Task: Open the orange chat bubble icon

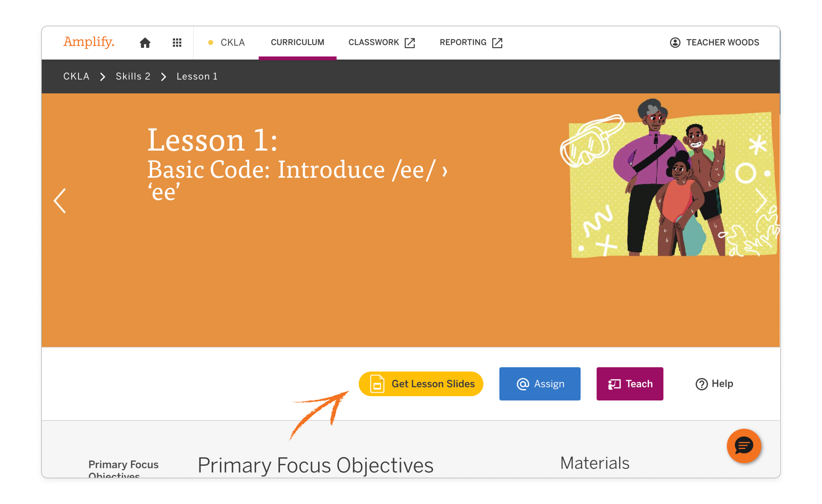Action: pyautogui.click(x=744, y=446)
